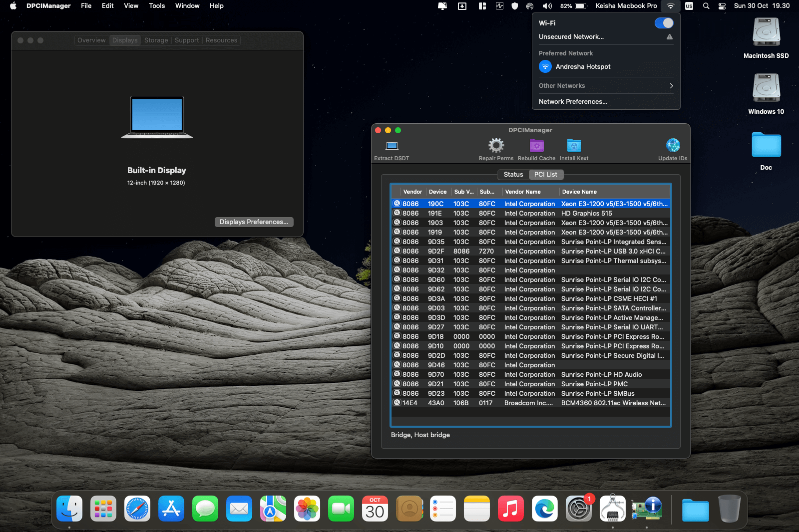Open Network Preferences from Wi-Fi menu
This screenshot has height=532, width=799.
[573, 102]
